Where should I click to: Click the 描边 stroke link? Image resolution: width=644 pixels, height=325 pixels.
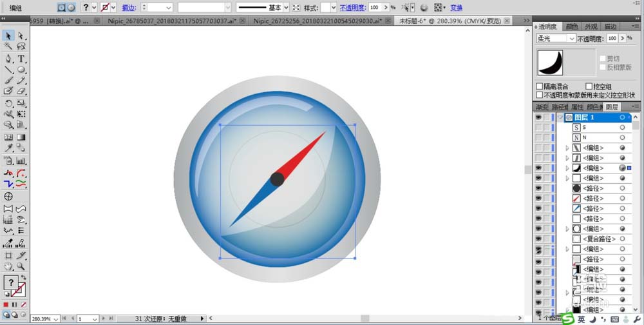128,7
